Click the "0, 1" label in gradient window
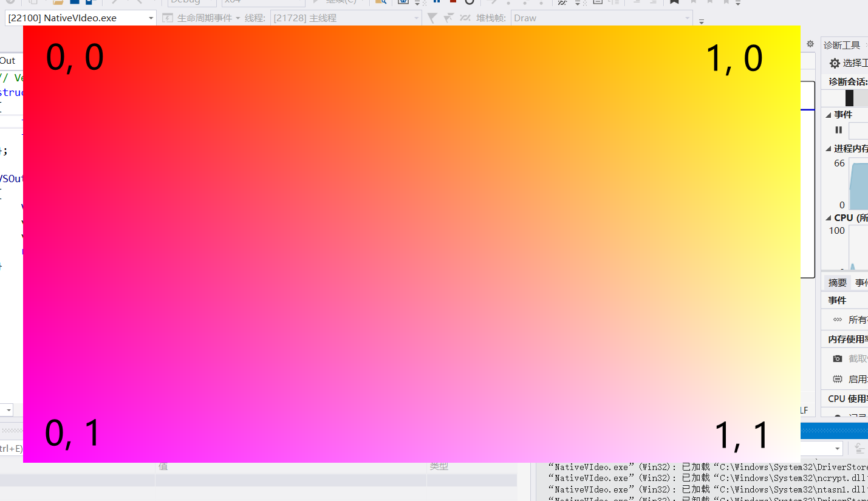The width and height of the screenshot is (868, 501). (72, 434)
